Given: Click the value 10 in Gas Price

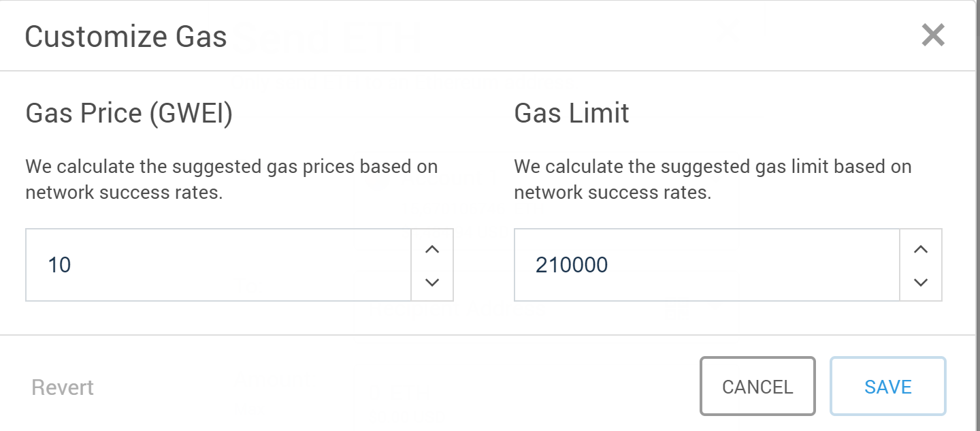Looking at the screenshot, I should pos(59,265).
